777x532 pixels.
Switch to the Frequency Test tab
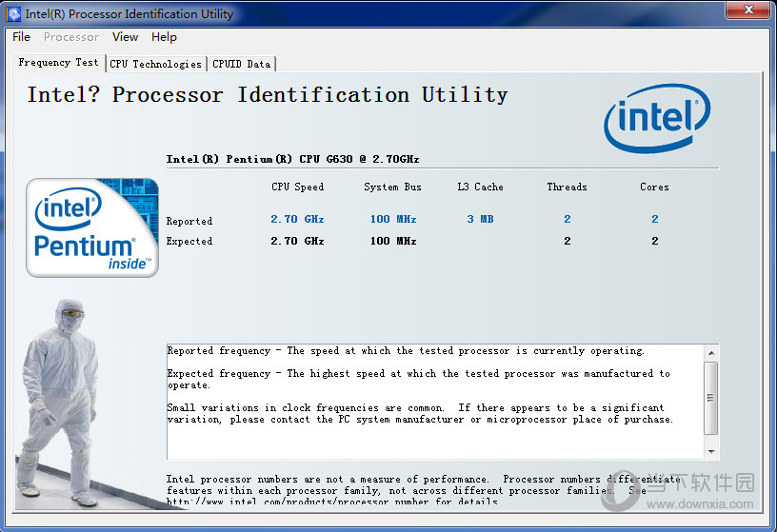(58, 63)
